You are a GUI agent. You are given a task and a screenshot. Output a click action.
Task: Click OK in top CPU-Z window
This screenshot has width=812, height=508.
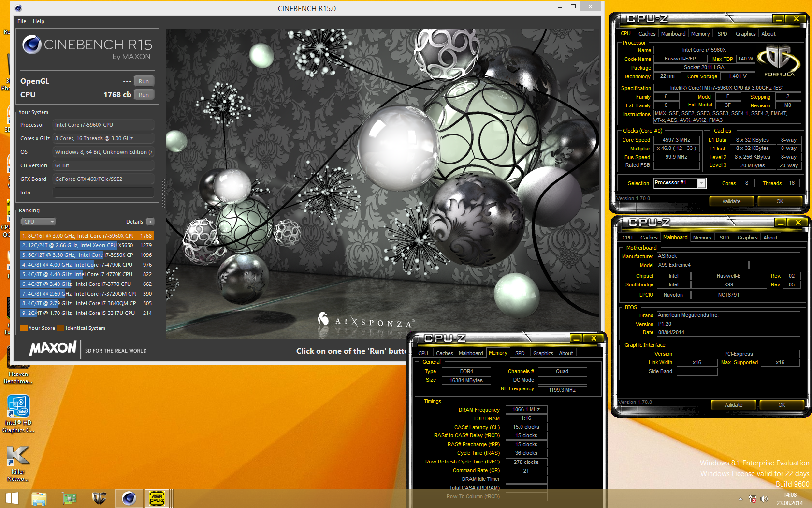(x=780, y=201)
